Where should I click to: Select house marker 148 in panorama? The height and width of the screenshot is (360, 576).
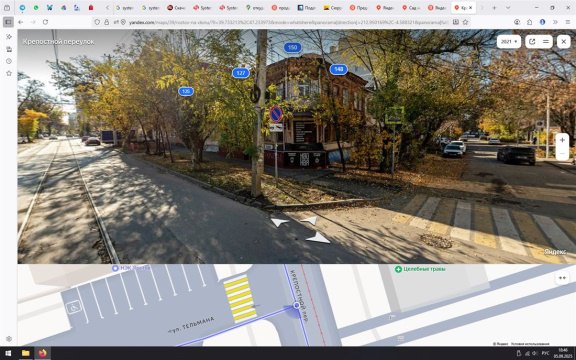click(x=338, y=69)
